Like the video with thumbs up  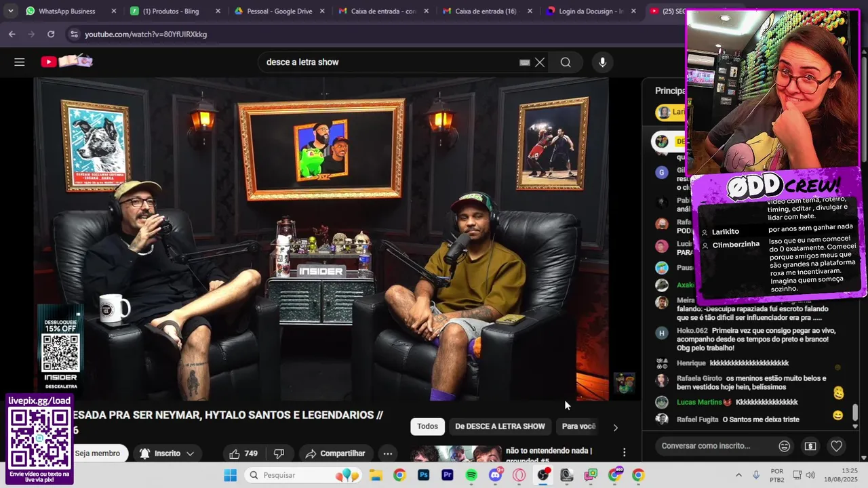point(243,453)
